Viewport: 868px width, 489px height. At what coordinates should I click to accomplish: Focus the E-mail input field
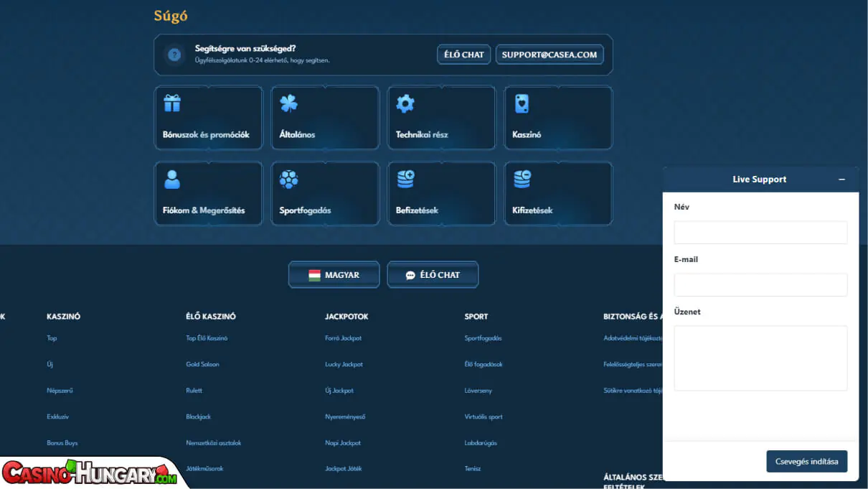click(x=760, y=285)
